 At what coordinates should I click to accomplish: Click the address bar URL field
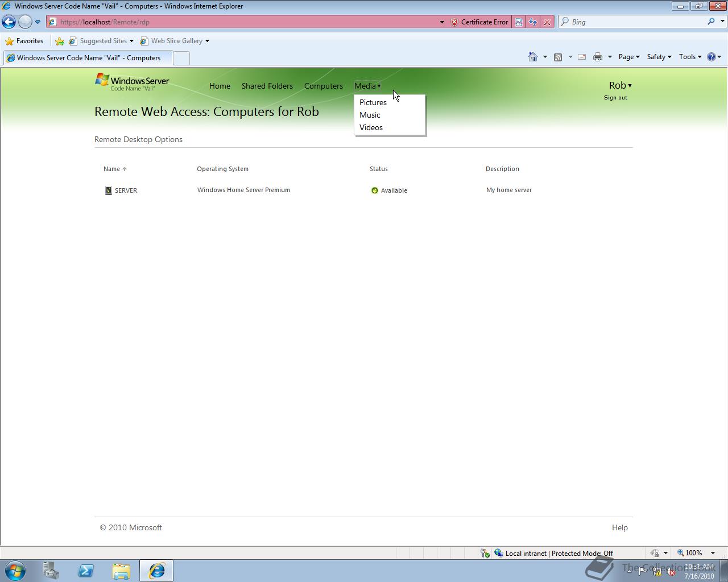click(242, 22)
